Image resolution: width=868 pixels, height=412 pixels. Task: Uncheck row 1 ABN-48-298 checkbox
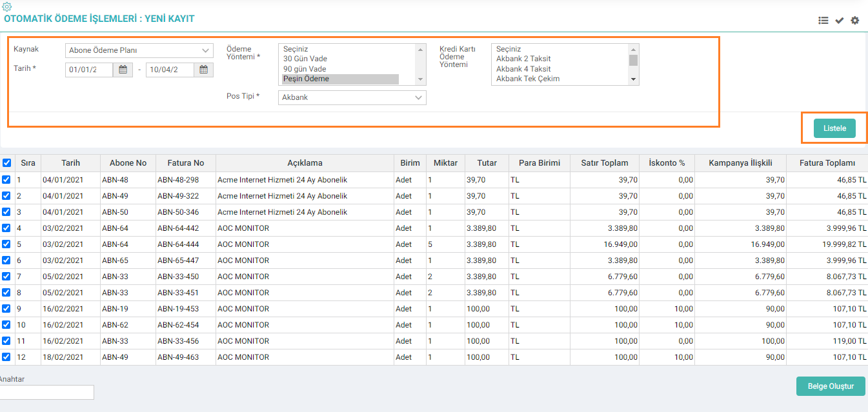(6, 180)
